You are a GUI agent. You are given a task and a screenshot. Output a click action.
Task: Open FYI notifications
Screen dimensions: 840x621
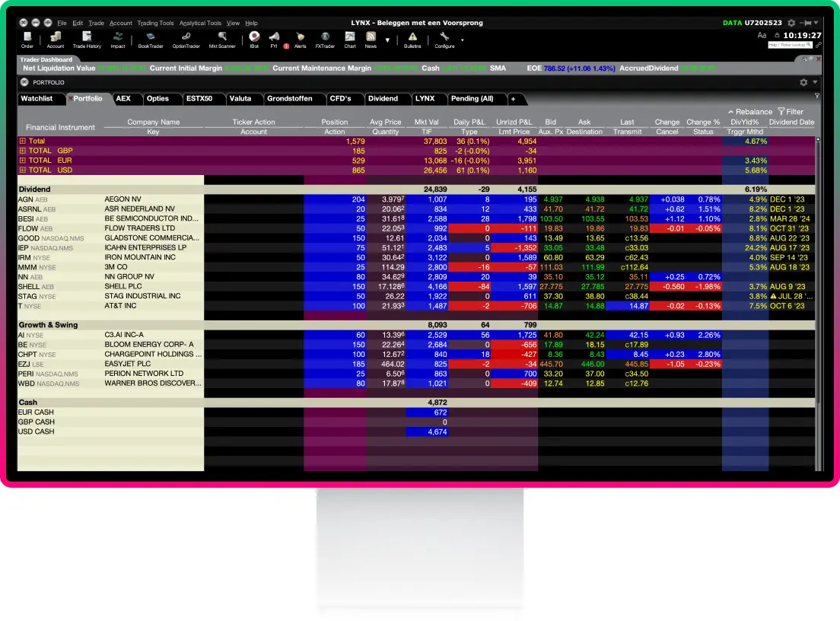[x=274, y=40]
